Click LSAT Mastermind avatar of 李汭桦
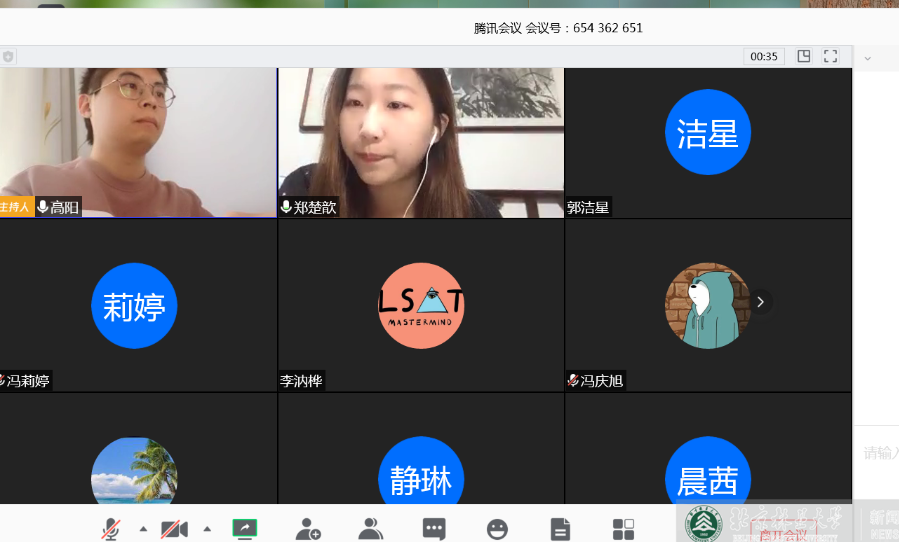The width and height of the screenshot is (899, 543). 421,306
